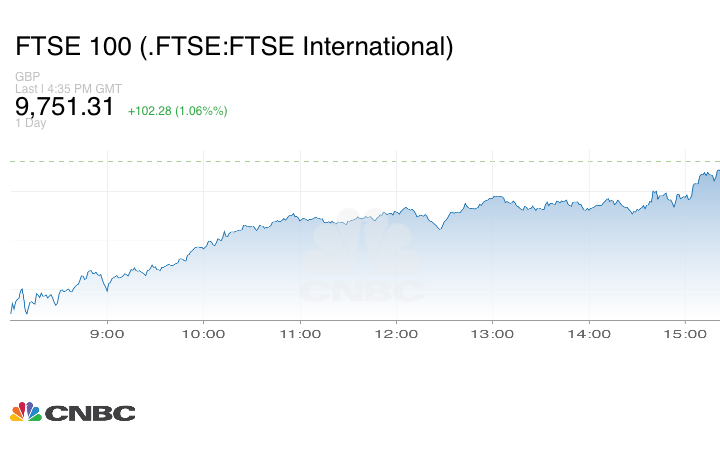
Task: Select the FTSE 100 chart title
Action: pyautogui.click(x=234, y=46)
